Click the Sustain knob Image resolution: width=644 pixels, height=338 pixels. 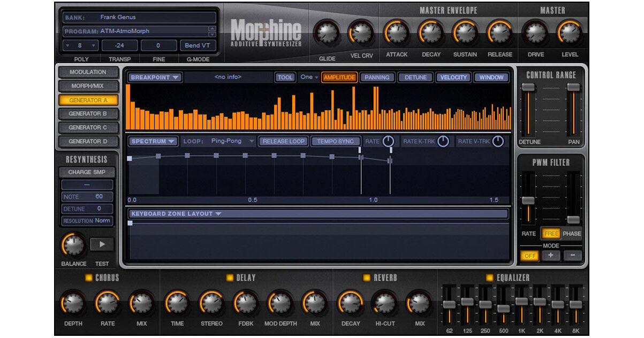point(465,33)
